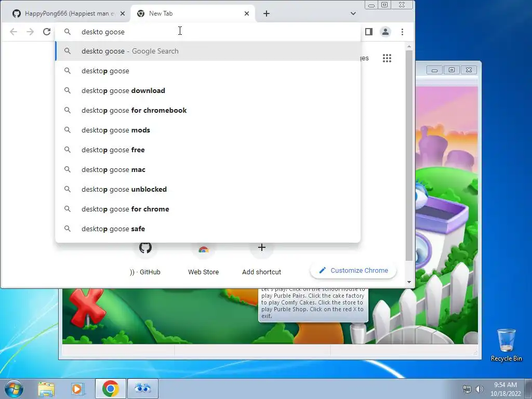Select 'desktop goose unblocked' suggestion
The width and height of the screenshot is (532, 399).
(208, 189)
